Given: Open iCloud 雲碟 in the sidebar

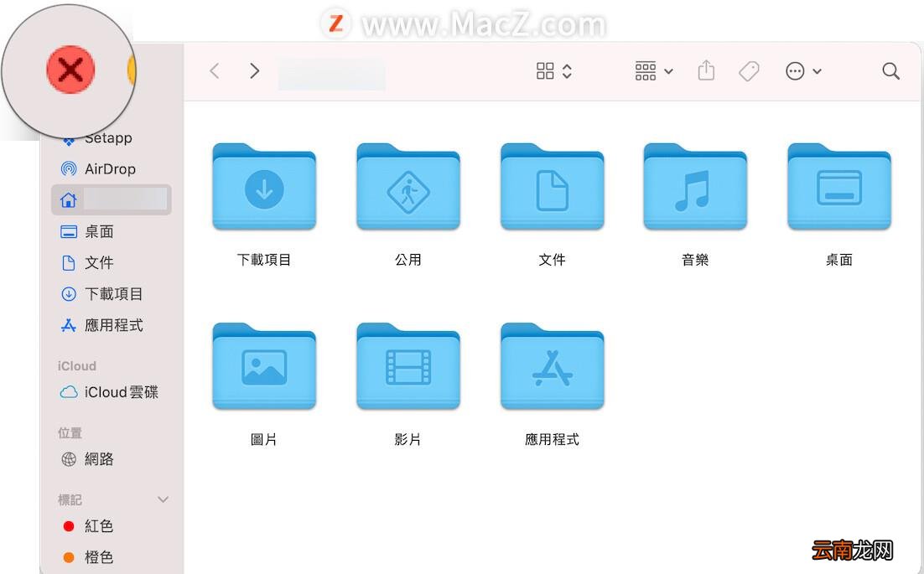Looking at the screenshot, I should click(x=109, y=392).
